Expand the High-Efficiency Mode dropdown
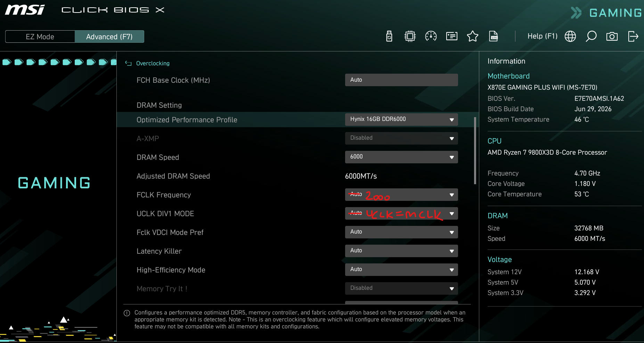The image size is (644, 343). pyautogui.click(x=401, y=270)
